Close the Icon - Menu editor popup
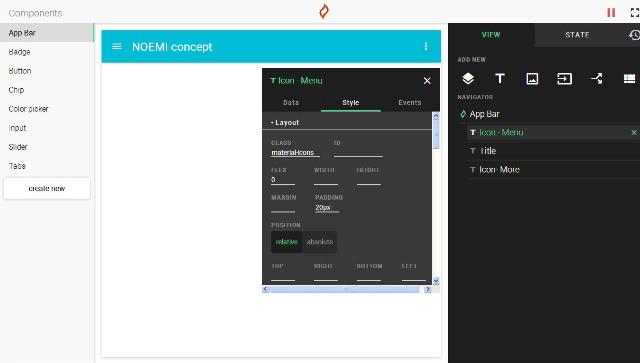Screen dimensions: 640x363 pos(427,81)
